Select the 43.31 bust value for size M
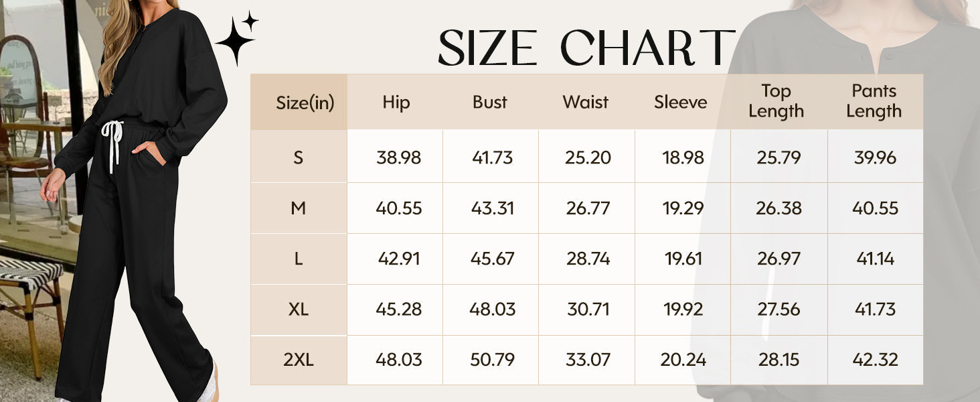This screenshot has height=402, width=980. (x=493, y=208)
